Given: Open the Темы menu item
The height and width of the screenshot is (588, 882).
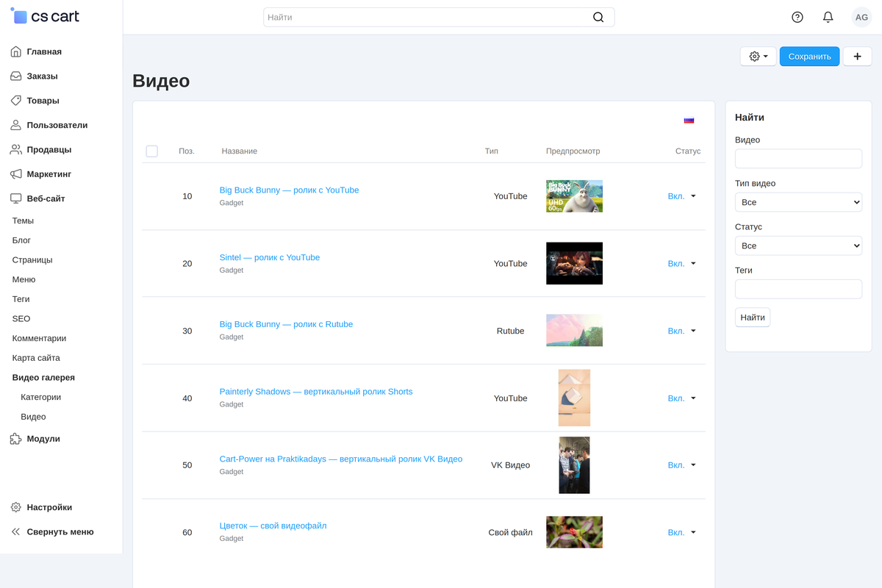Looking at the screenshot, I should pos(23,220).
